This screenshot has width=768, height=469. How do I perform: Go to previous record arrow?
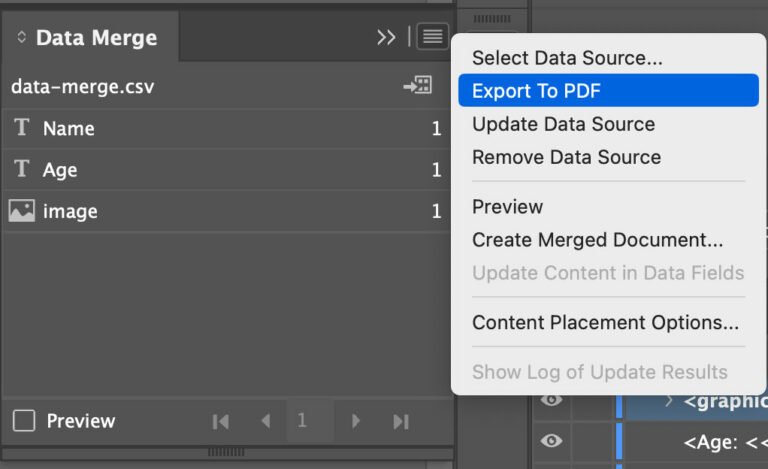click(265, 421)
